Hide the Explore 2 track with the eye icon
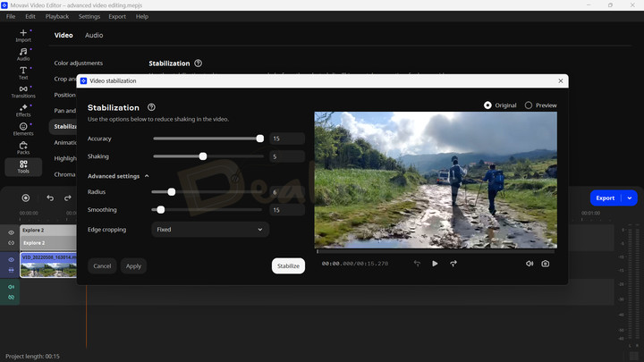This screenshot has width=644, height=362. tap(11, 232)
